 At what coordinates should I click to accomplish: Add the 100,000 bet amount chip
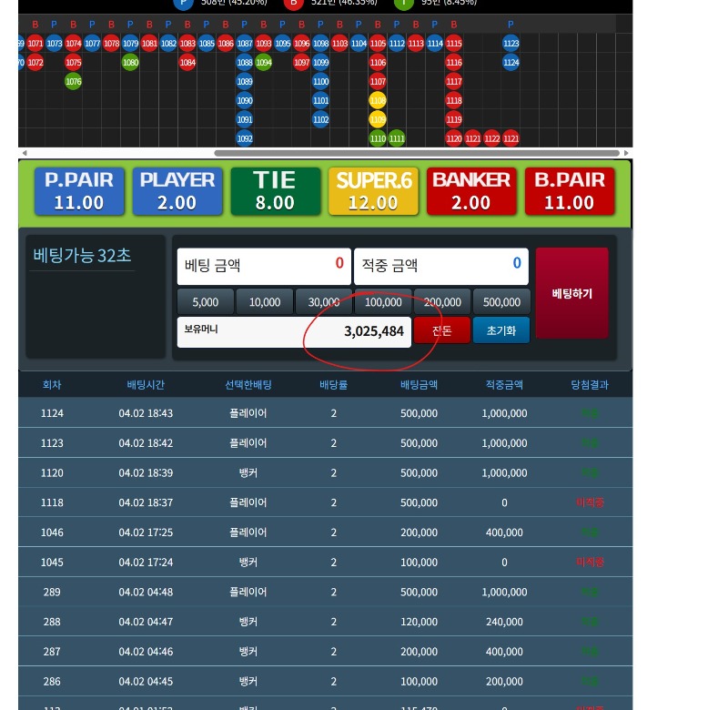[383, 302]
